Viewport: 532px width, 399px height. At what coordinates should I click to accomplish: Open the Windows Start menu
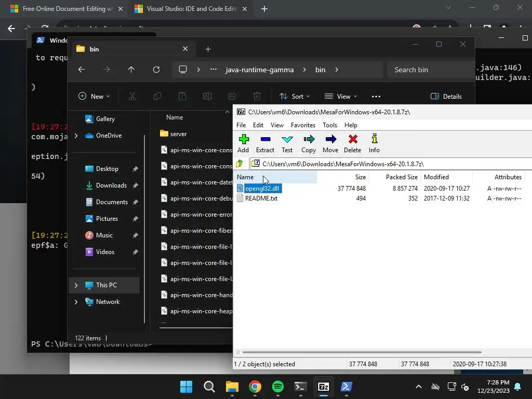pyautogui.click(x=187, y=387)
